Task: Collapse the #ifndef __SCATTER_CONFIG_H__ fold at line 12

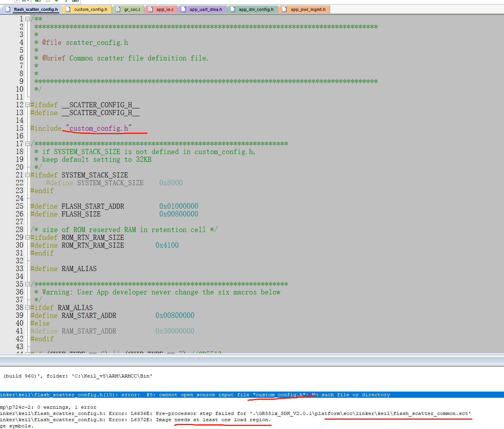Action: pos(27,105)
